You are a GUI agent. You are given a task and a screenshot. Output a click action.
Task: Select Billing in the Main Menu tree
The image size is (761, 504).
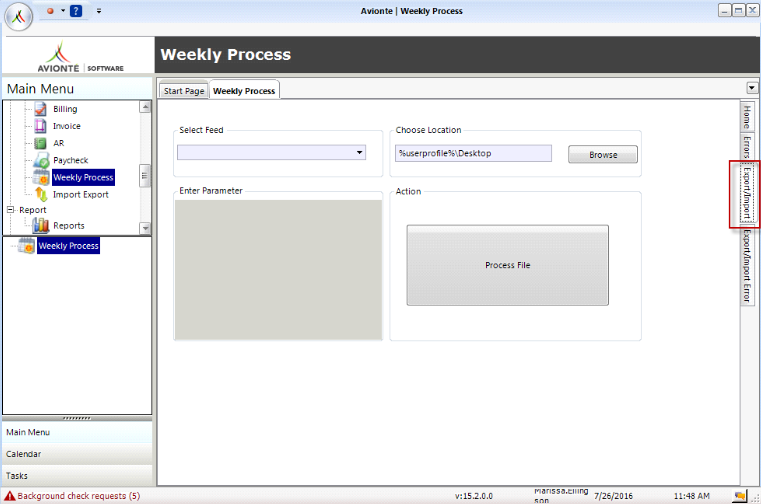coord(65,109)
